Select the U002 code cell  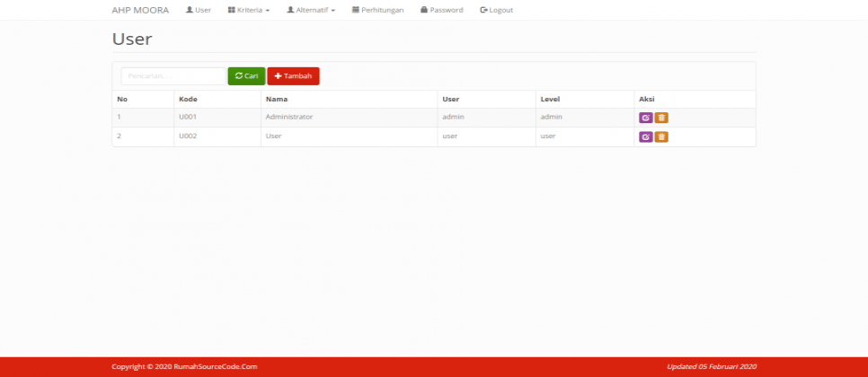pyautogui.click(x=217, y=137)
